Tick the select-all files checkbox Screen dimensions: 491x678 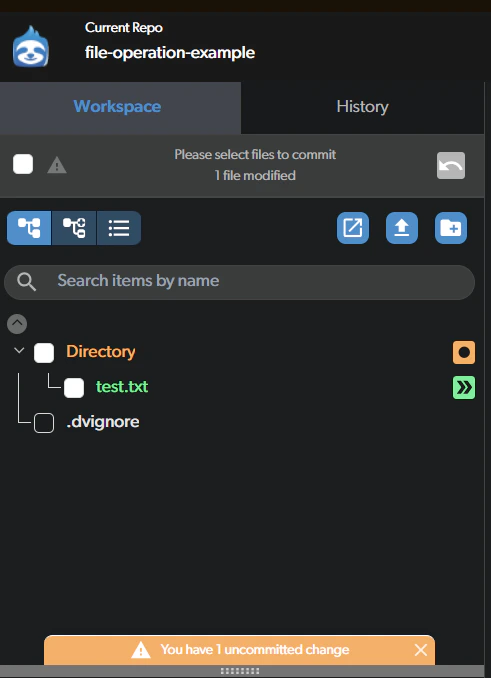pyautogui.click(x=23, y=164)
